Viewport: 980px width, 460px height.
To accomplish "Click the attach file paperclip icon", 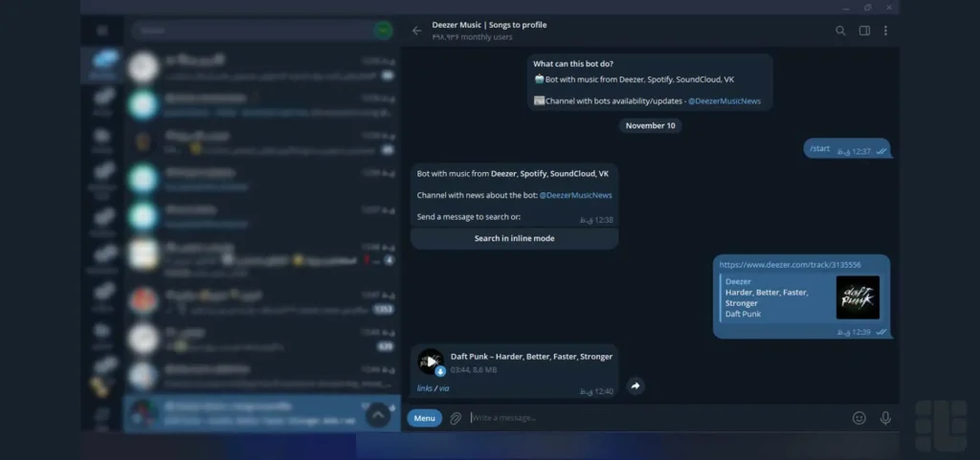I will click(x=457, y=418).
